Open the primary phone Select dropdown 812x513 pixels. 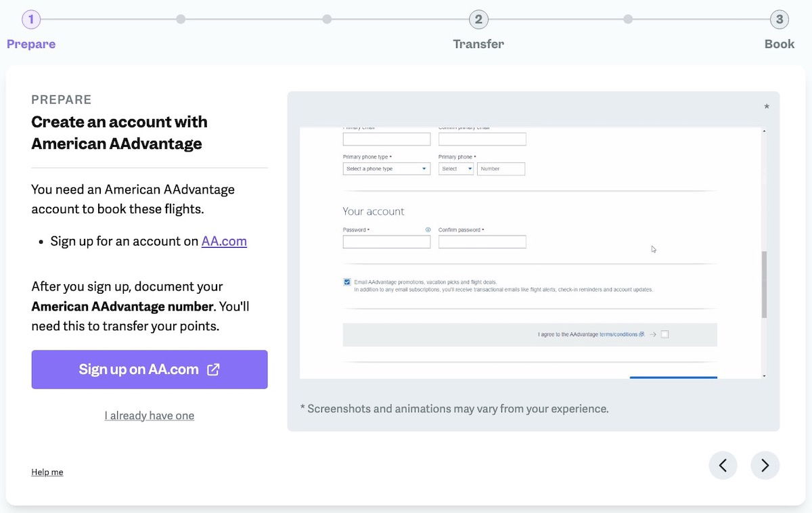[x=456, y=169]
